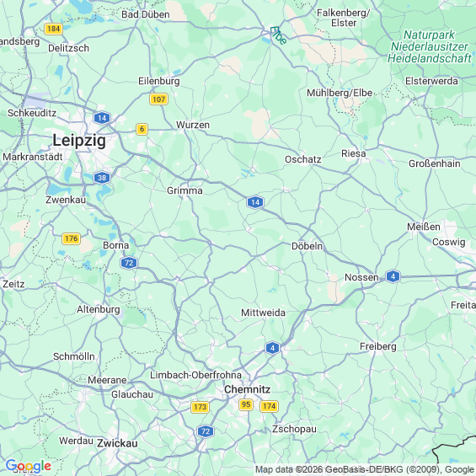Click the yellow 184 road shield

(x=53, y=29)
